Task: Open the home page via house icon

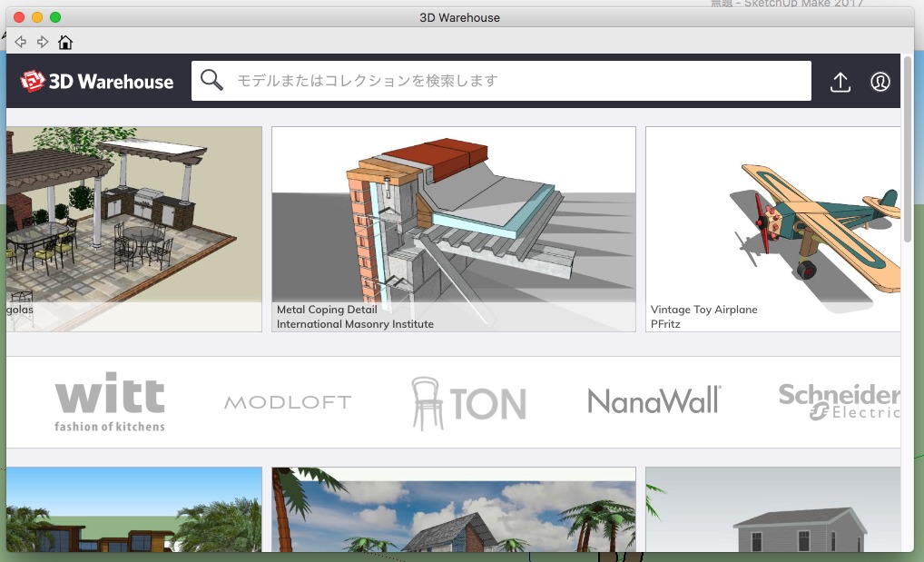Action: tap(65, 42)
